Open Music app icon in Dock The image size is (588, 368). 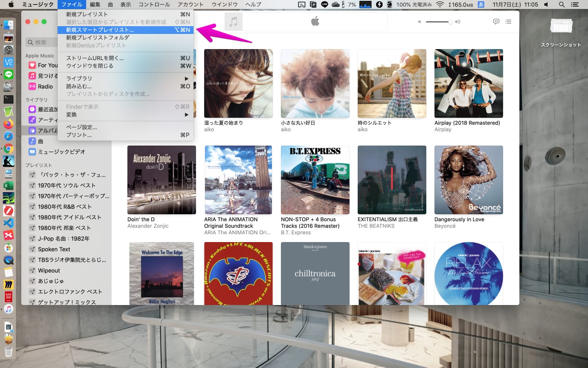[x=9, y=309]
